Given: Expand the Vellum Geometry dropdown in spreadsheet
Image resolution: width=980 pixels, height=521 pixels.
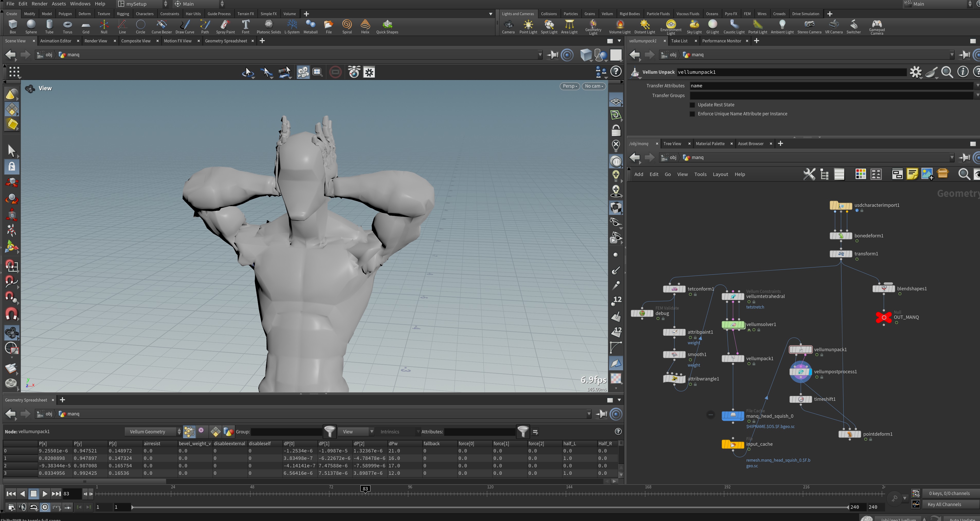Looking at the screenshot, I should pyautogui.click(x=153, y=432).
